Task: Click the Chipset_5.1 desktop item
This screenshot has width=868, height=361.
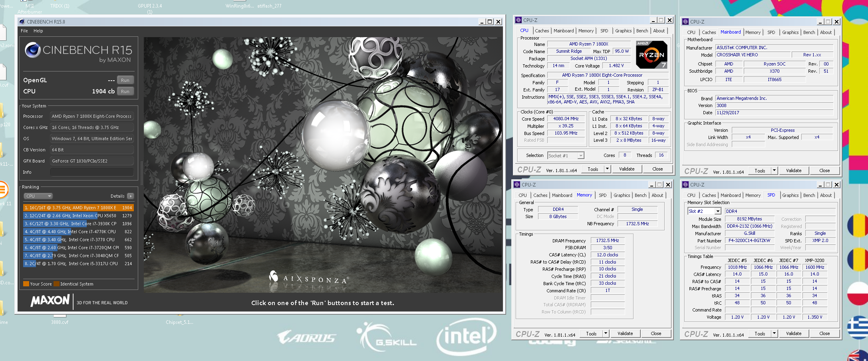Action: coord(179,321)
